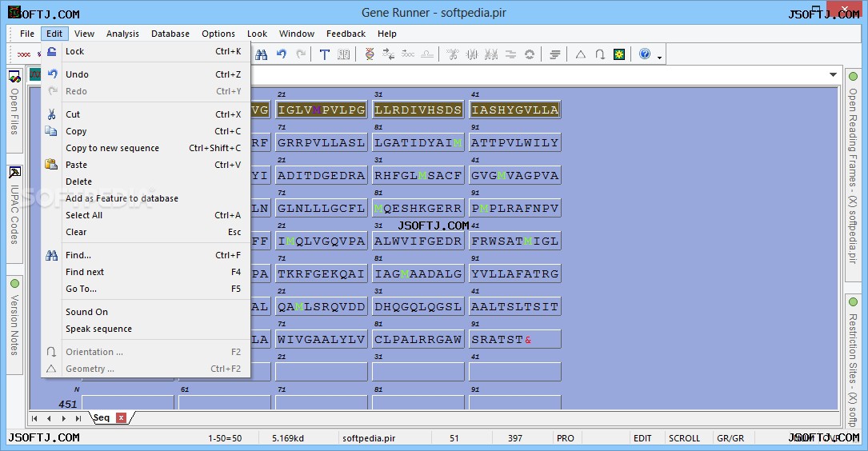
Task: Click the circular arrows toolbar icon
Action: click(530, 54)
